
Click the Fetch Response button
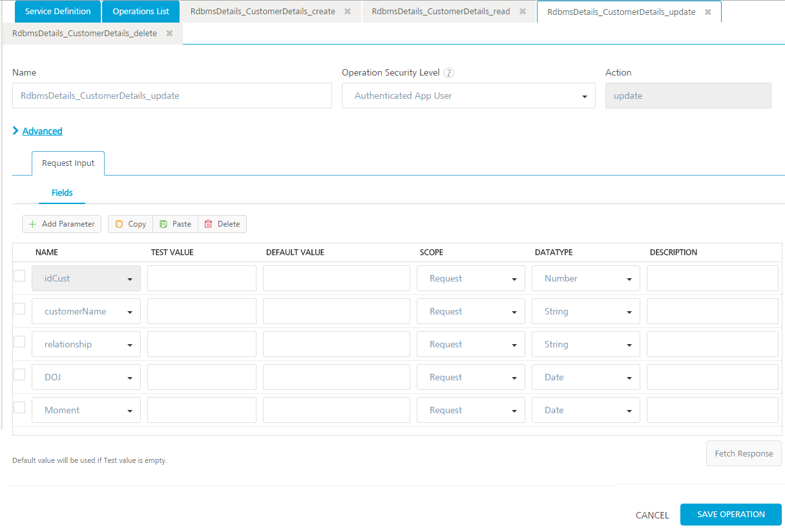click(744, 453)
